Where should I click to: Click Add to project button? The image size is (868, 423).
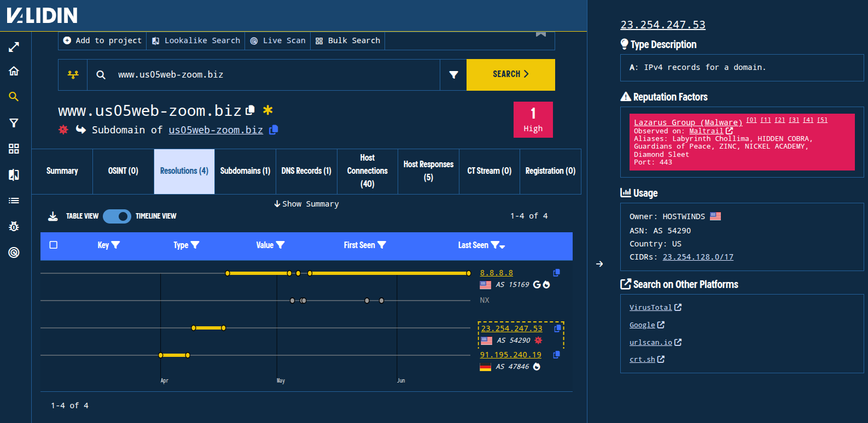click(102, 40)
